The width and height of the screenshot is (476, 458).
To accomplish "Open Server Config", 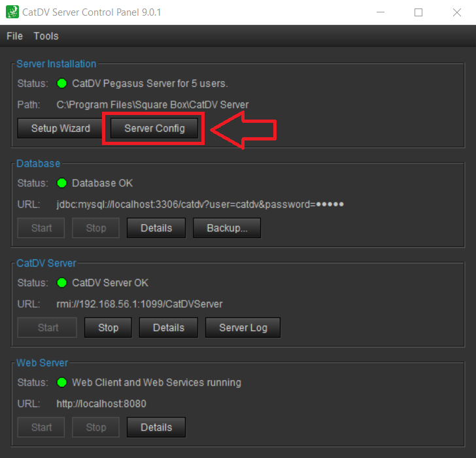I will (x=154, y=128).
